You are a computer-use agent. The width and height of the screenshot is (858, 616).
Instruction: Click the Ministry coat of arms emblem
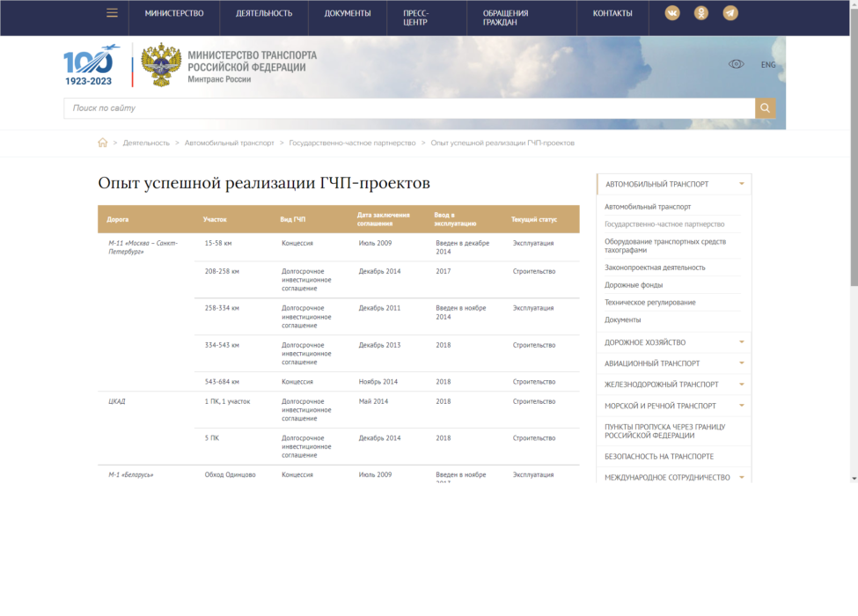point(161,65)
